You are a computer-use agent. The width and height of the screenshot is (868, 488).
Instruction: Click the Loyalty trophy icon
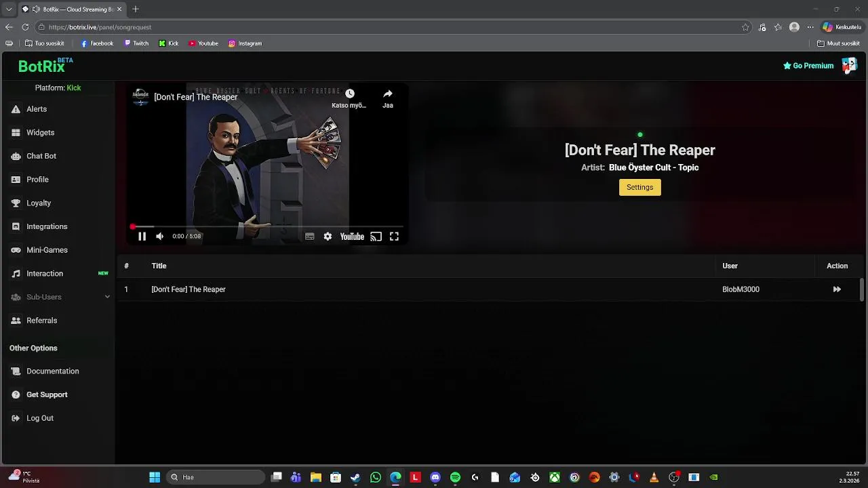point(16,203)
